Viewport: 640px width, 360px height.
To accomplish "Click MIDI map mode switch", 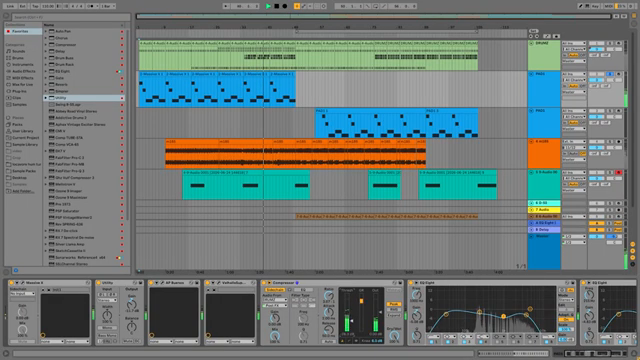I will pyautogui.click(x=609, y=6).
